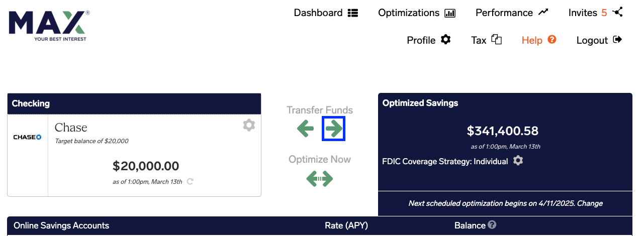
Task: Click the Balance column header
Action: pyautogui.click(x=470, y=225)
